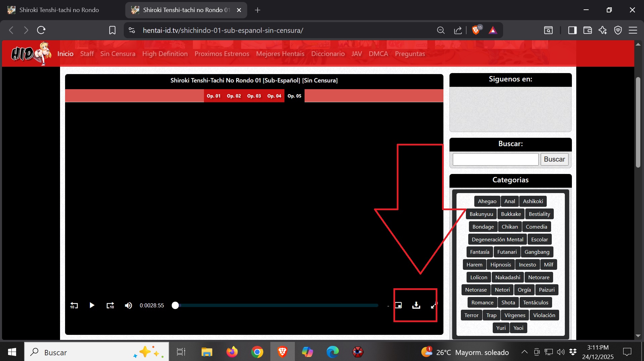Select the Op. 03 player tab
The width and height of the screenshot is (644, 361).
pos(254,96)
